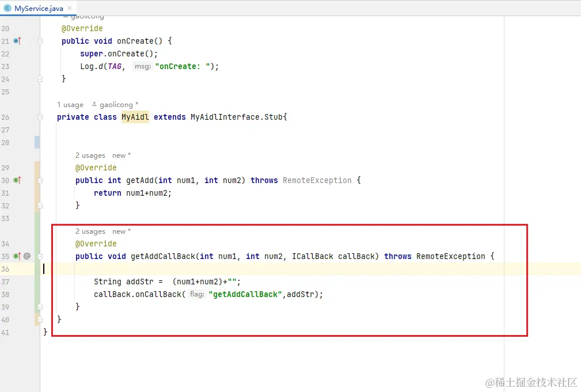Click the fold end marker on line 39
This screenshot has width=581, height=392.
[40, 307]
